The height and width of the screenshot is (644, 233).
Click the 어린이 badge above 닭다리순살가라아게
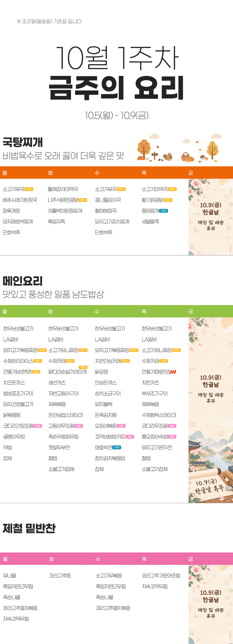83,367
